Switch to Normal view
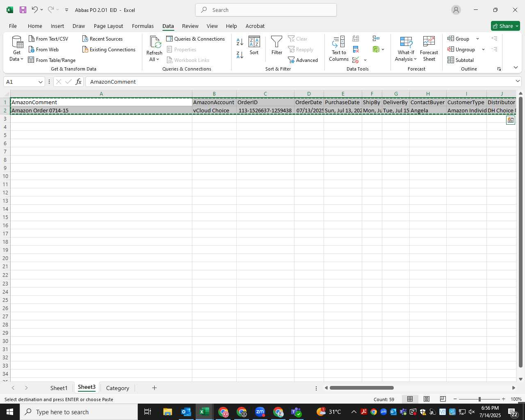The height and width of the screenshot is (420, 525). pyautogui.click(x=410, y=399)
